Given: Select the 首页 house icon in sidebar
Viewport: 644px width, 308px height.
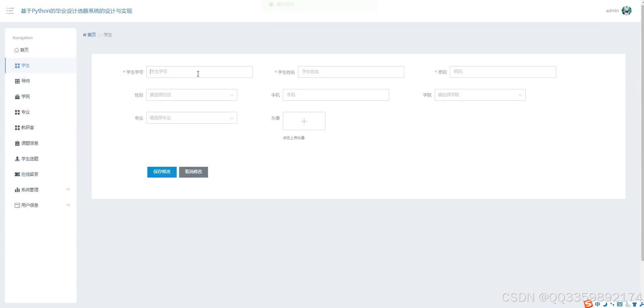Looking at the screenshot, I should point(17,50).
